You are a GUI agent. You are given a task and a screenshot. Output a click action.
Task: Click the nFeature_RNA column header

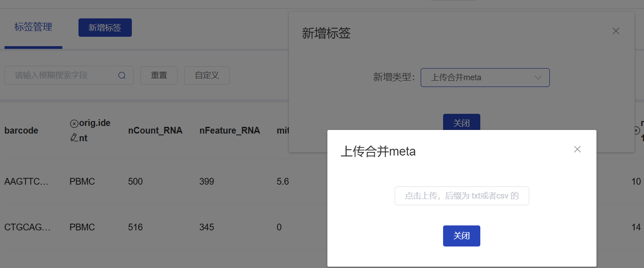pos(230,130)
